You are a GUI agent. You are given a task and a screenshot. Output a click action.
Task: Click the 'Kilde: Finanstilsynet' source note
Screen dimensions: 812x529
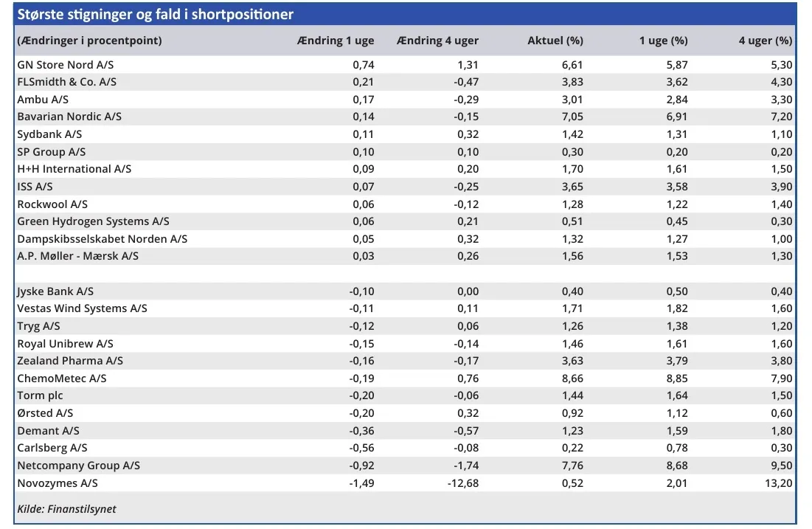tap(66, 509)
